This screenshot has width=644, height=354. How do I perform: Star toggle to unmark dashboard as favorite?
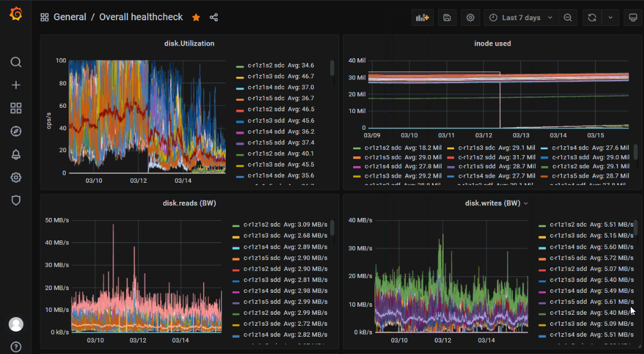tap(196, 17)
